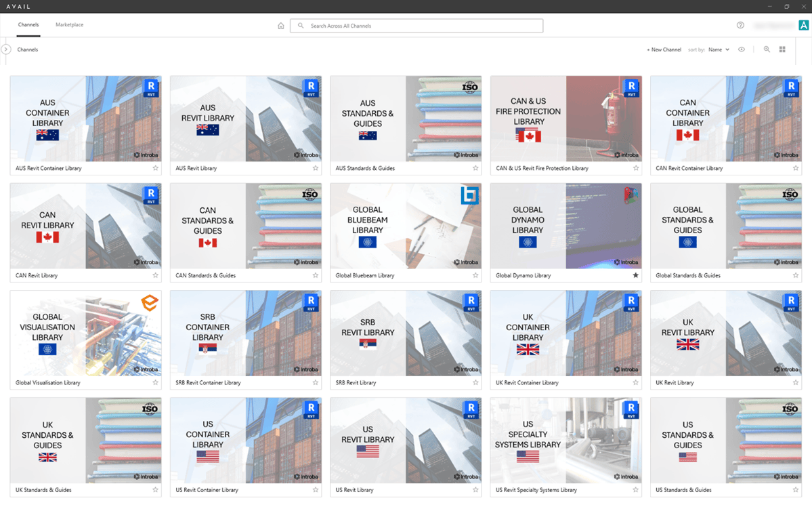This screenshot has height=507, width=812.
Task: Select the 'SRB Revit Library' caption
Action: (x=356, y=383)
